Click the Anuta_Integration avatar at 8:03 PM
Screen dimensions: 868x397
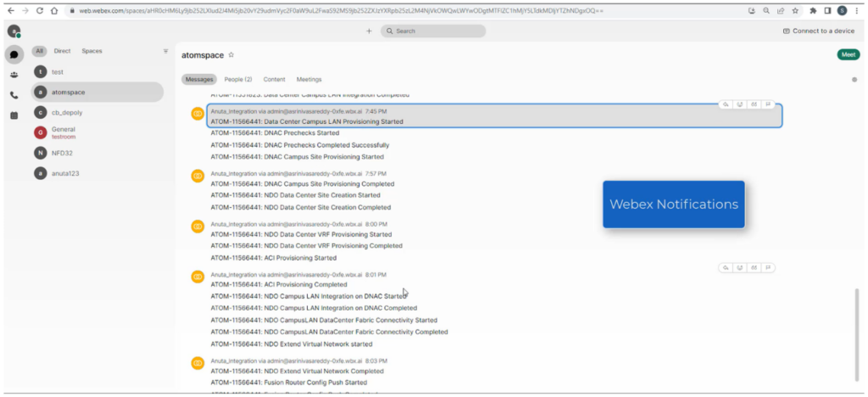click(198, 363)
